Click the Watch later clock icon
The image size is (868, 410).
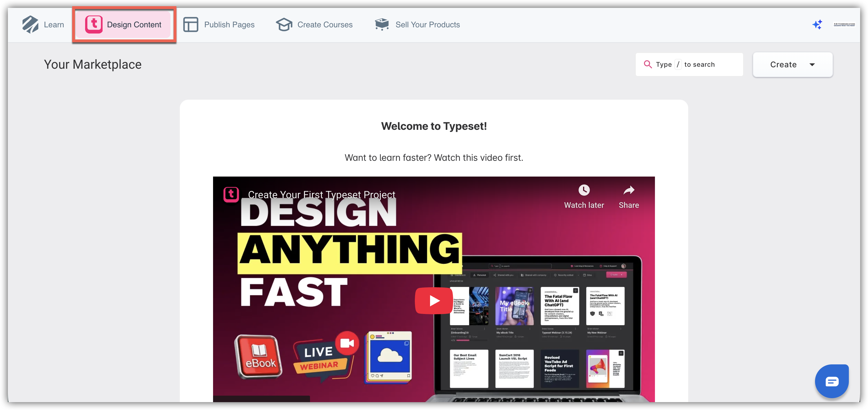[x=584, y=191]
